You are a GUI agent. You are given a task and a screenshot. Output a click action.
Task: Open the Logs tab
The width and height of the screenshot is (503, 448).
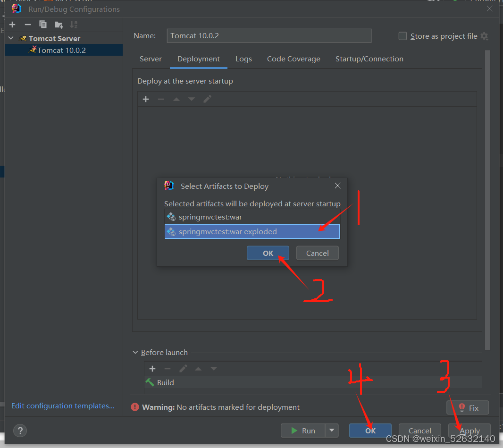[x=243, y=59]
